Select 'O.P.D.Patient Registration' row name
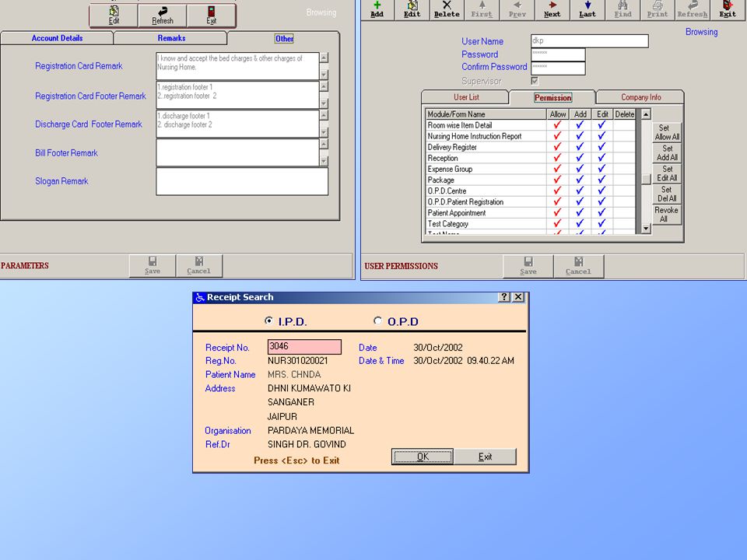Viewport: 747px width, 560px height. pos(465,202)
